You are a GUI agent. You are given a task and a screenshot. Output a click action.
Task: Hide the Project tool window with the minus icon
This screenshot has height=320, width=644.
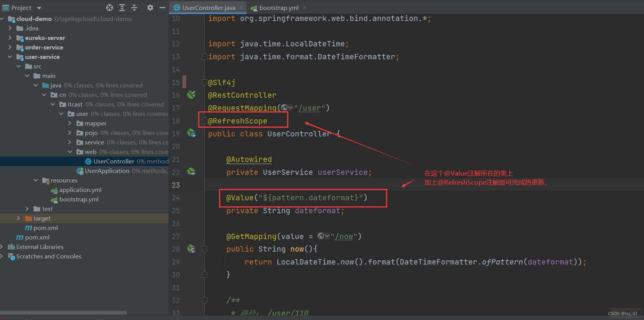162,8
